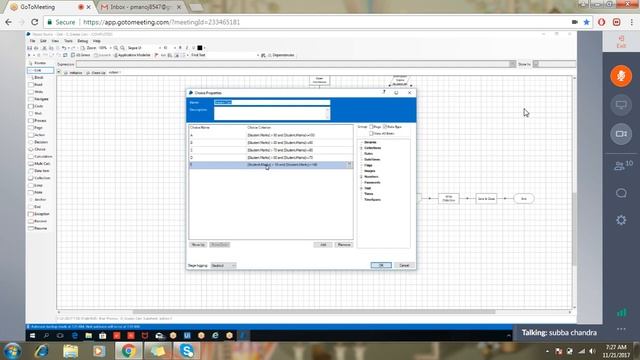Screen dimensions: 640x360
Task: Open the Edit menu
Action: tap(43, 41)
